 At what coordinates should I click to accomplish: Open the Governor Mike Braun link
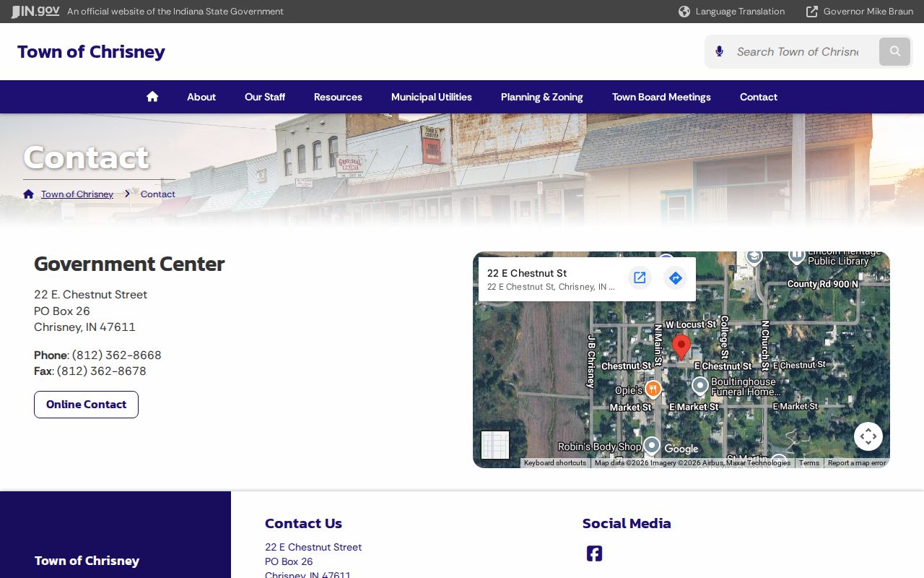(860, 12)
